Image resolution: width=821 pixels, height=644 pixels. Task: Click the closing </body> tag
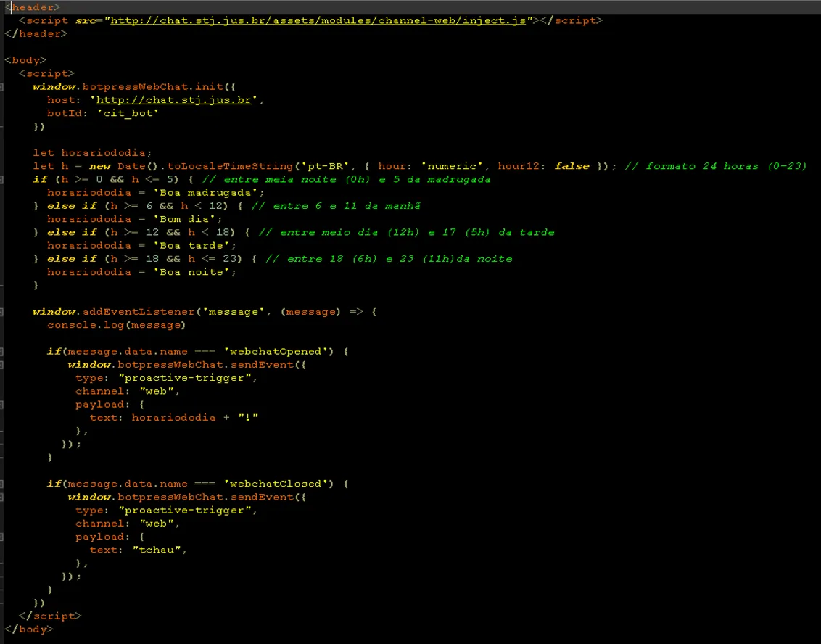point(29,629)
